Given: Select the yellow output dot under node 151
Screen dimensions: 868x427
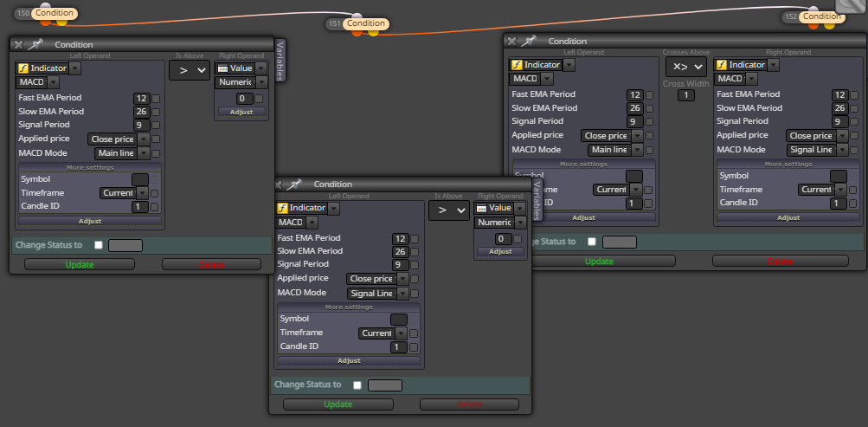Looking at the screenshot, I should pyautogui.click(x=374, y=32).
